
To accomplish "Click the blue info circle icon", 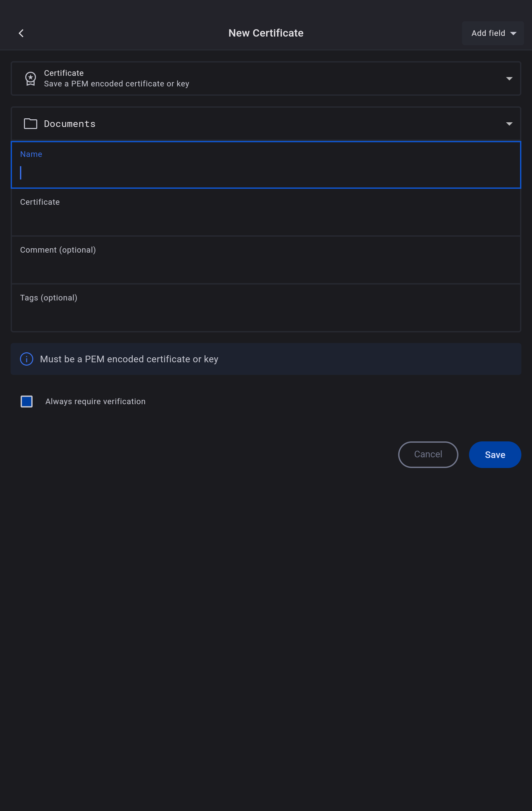I will (27, 359).
